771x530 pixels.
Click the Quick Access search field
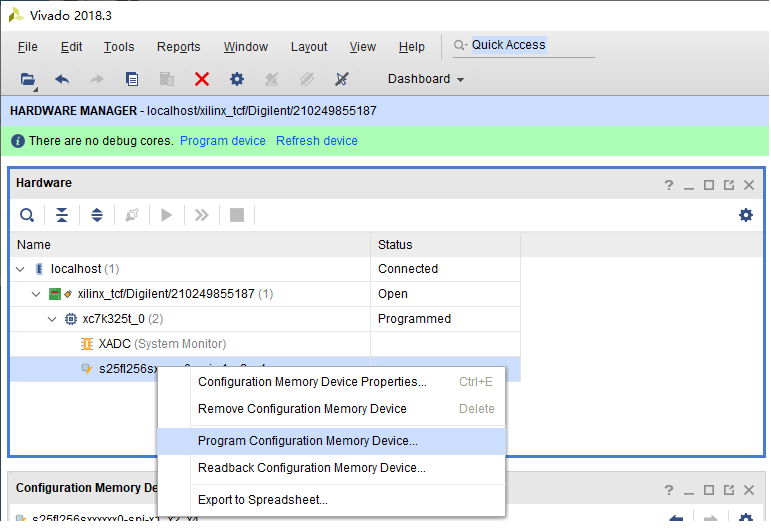523,46
